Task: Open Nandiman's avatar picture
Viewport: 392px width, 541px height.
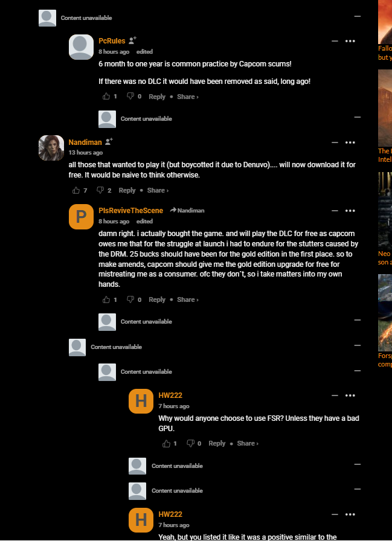Action: [x=51, y=148]
